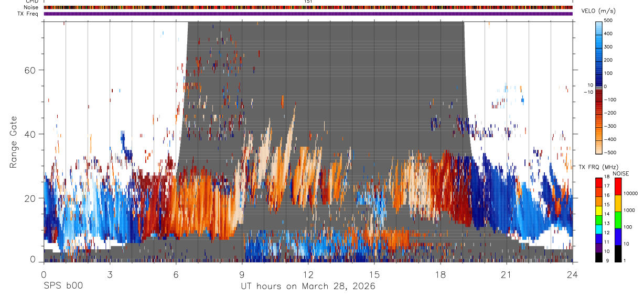This screenshot has width=644, height=297.
Task: Click the CPID value "151"
Action: point(308,2)
